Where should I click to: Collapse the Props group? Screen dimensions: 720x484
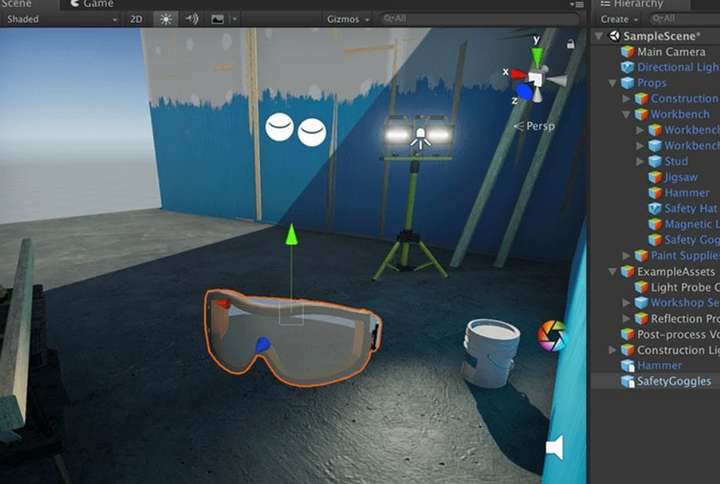pyautogui.click(x=612, y=83)
